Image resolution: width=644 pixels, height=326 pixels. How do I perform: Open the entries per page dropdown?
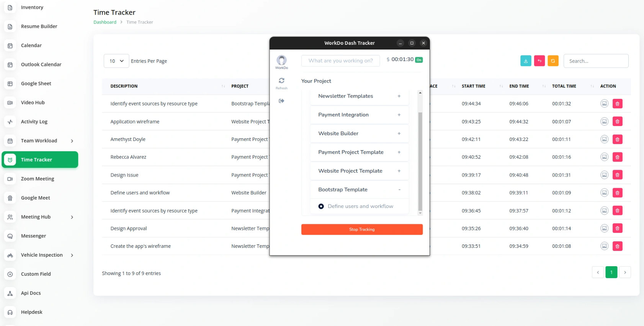[x=116, y=61]
